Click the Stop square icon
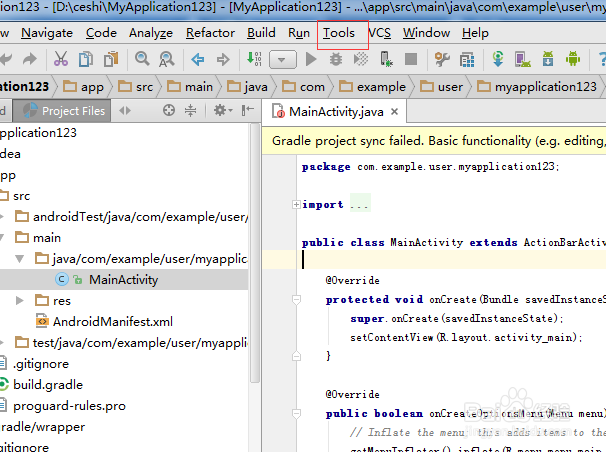The height and width of the screenshot is (452, 606). [x=411, y=59]
